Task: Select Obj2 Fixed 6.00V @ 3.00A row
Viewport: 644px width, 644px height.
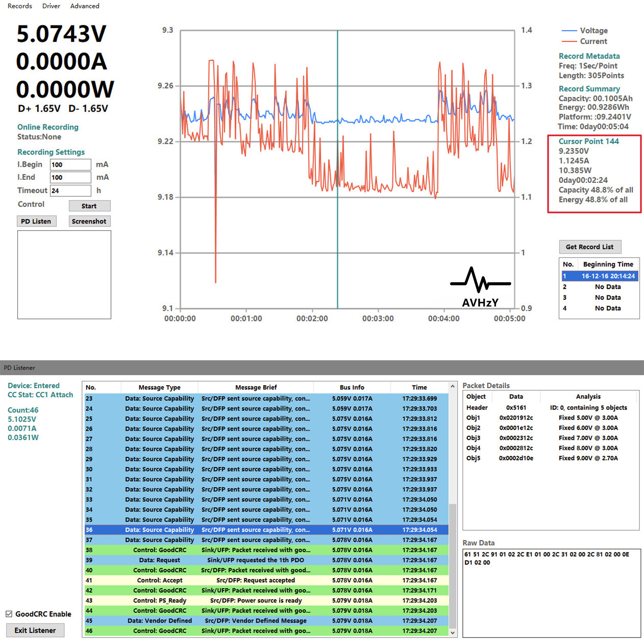Action: click(x=550, y=428)
